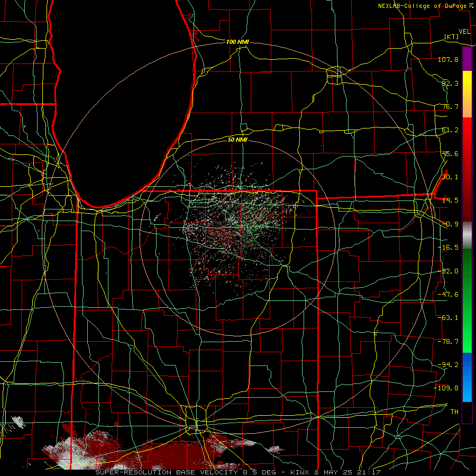
Task: Click the -94.2 velocity value
Action: tap(448, 365)
